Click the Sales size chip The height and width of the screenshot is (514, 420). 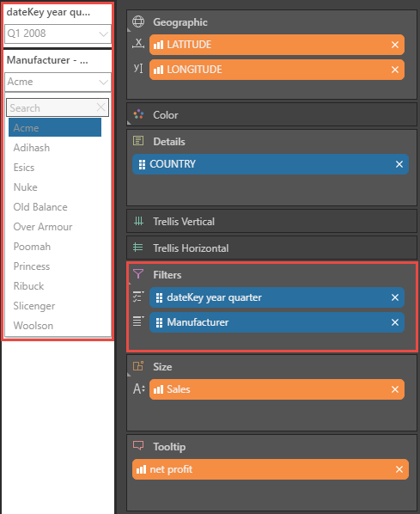(277, 389)
